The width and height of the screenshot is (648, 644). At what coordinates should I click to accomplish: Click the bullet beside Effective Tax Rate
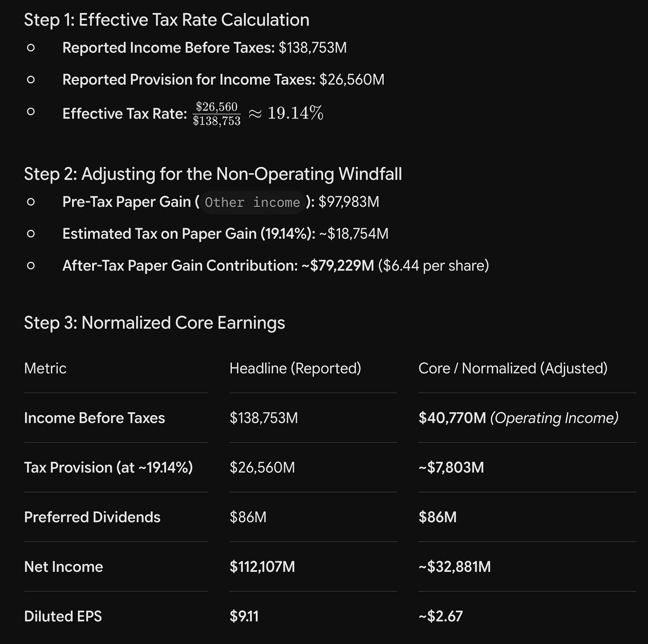pyautogui.click(x=31, y=112)
